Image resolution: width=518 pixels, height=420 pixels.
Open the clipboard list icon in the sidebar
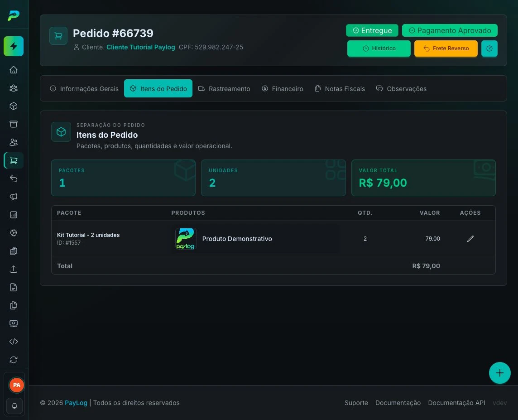[14, 251]
